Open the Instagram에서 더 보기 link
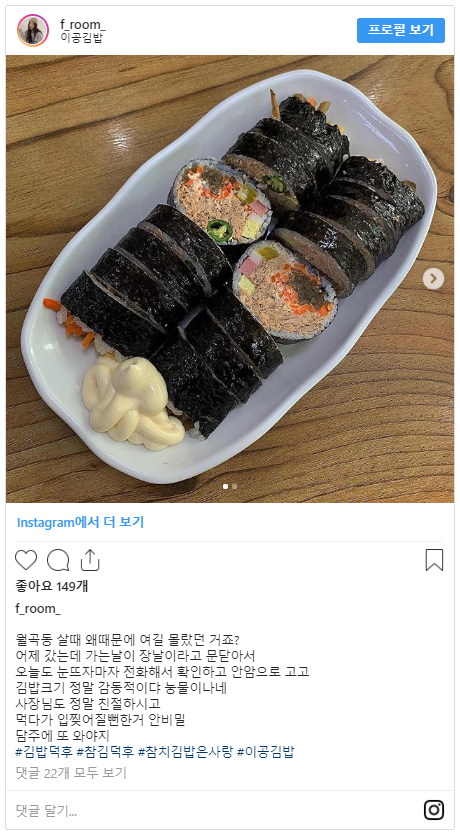This screenshot has height=833, width=460. click(x=80, y=522)
